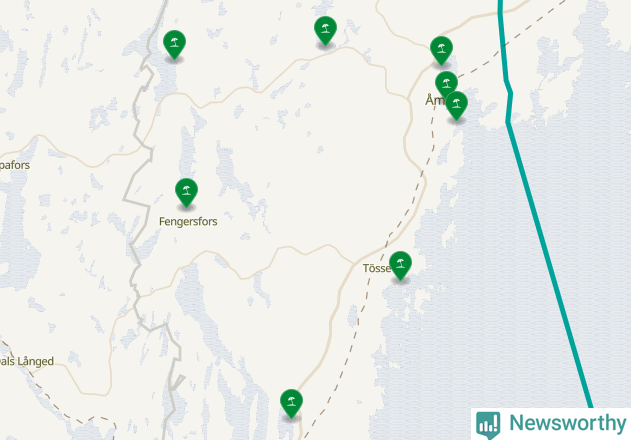This screenshot has height=440, width=631.
Task: Click the road junction west of Tösse
Action: point(355,263)
